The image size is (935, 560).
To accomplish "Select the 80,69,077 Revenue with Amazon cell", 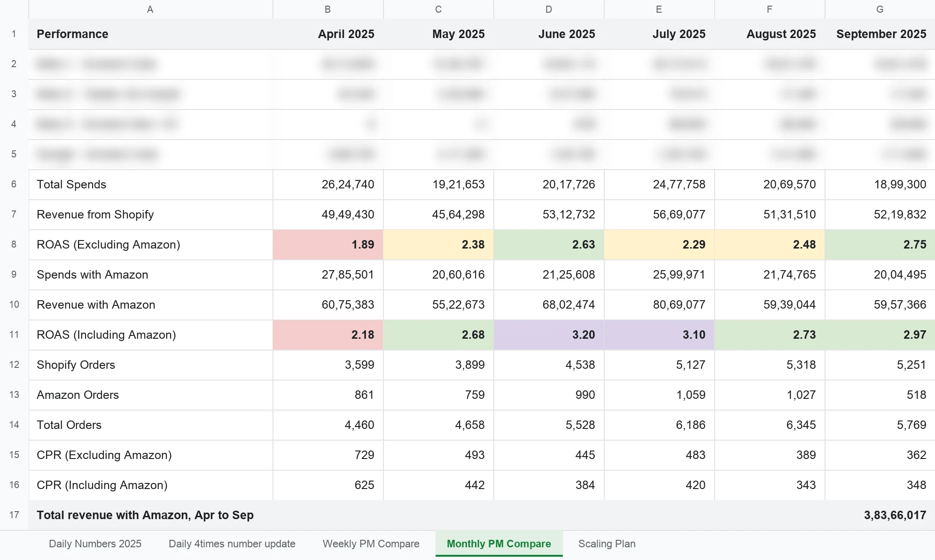I will point(659,304).
